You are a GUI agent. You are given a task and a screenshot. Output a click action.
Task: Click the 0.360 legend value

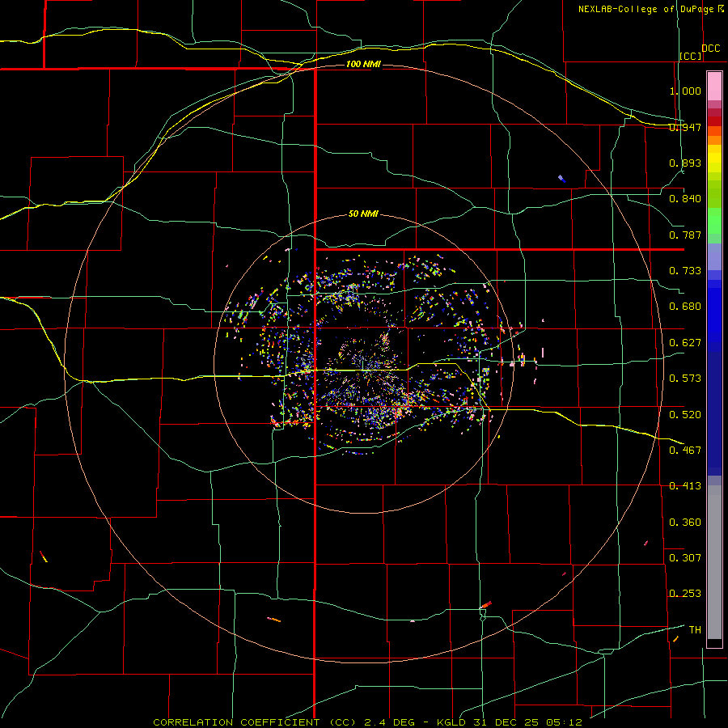tap(685, 523)
